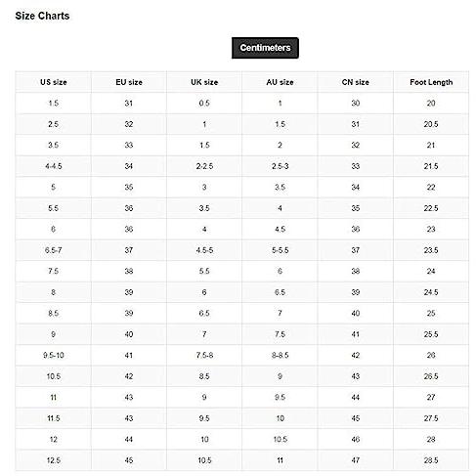The width and height of the screenshot is (476, 476).
Task: Click the foot length 20.5 cell
Action: pos(431,124)
